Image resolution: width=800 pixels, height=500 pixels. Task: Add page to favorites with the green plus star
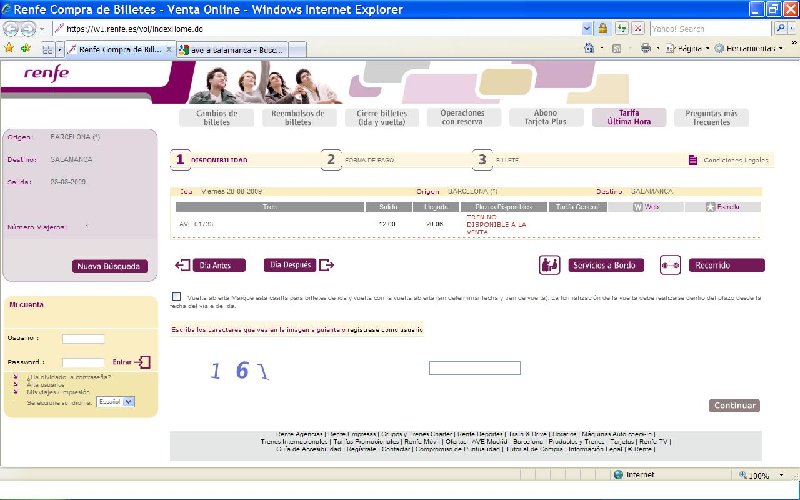tap(25, 48)
